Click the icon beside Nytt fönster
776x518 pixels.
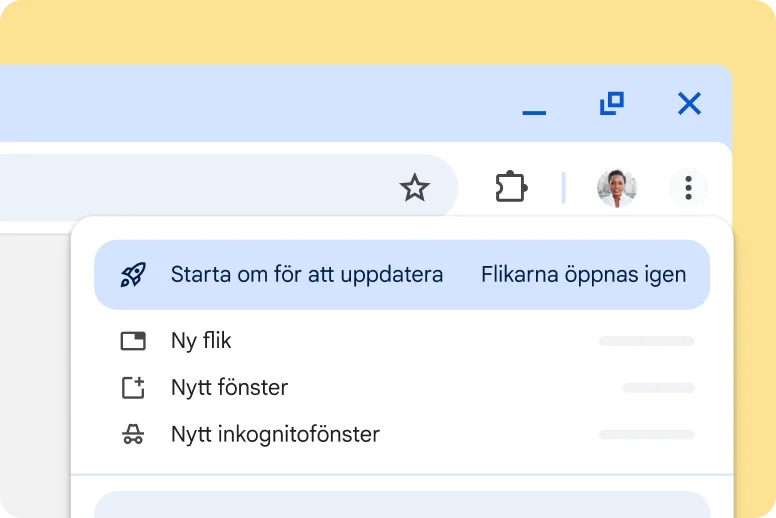point(133,388)
